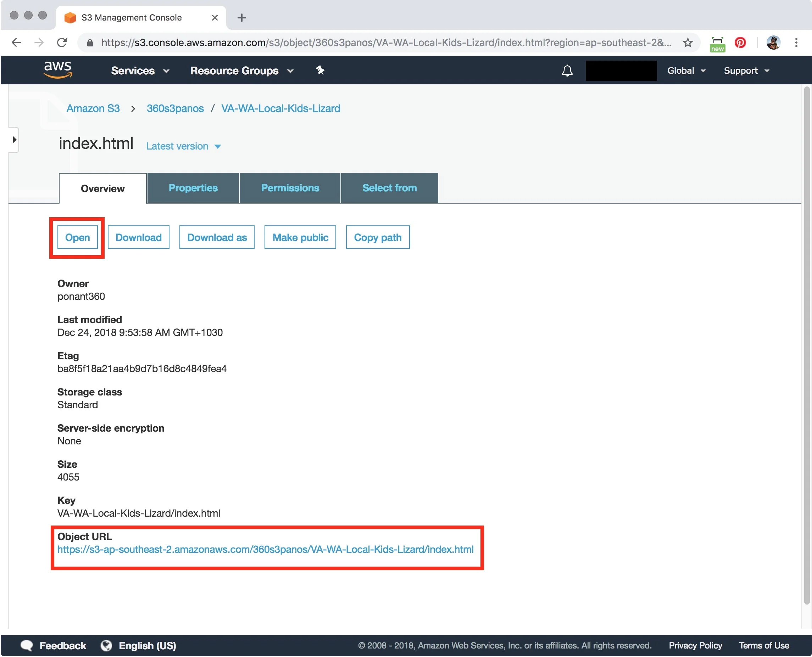
Task: Open the Chrome three-dot menu
Action: (x=796, y=43)
